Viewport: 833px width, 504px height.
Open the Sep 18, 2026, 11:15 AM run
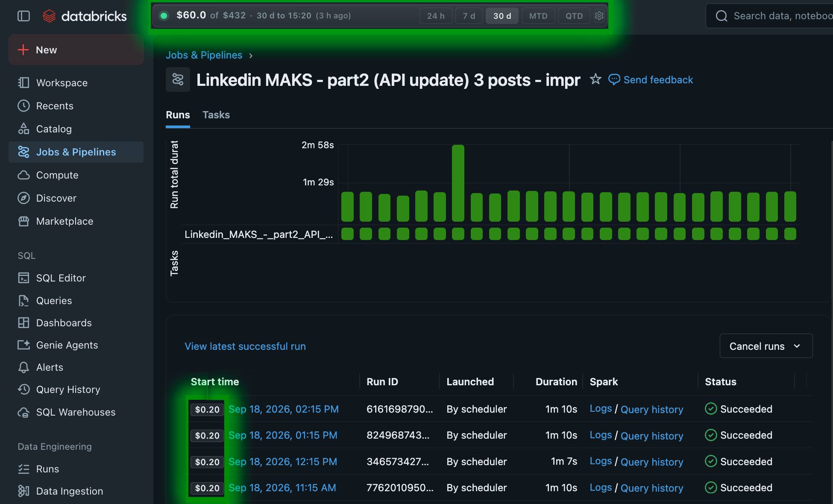tap(282, 488)
